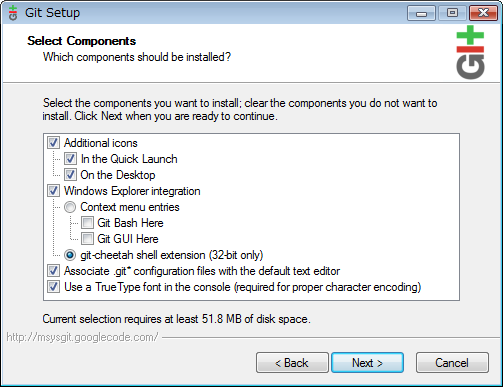Uncheck the Additional icons checkbox

pos(54,143)
